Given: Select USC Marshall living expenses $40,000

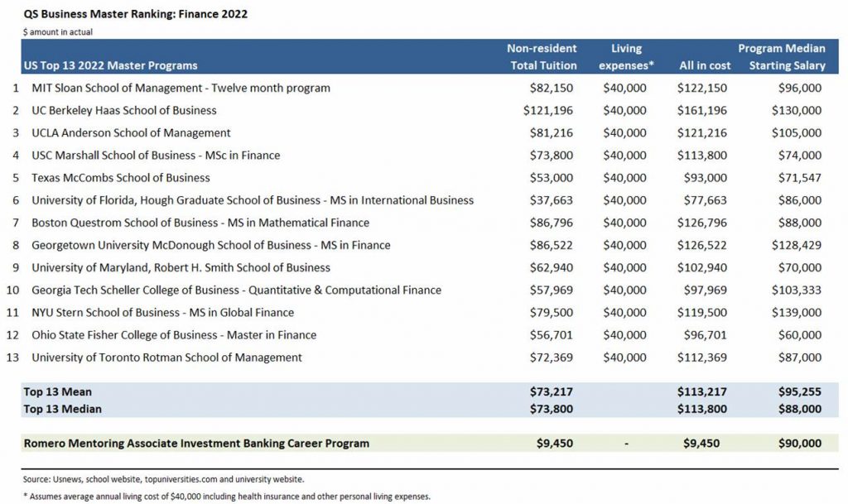Looking at the screenshot, I should (624, 156).
